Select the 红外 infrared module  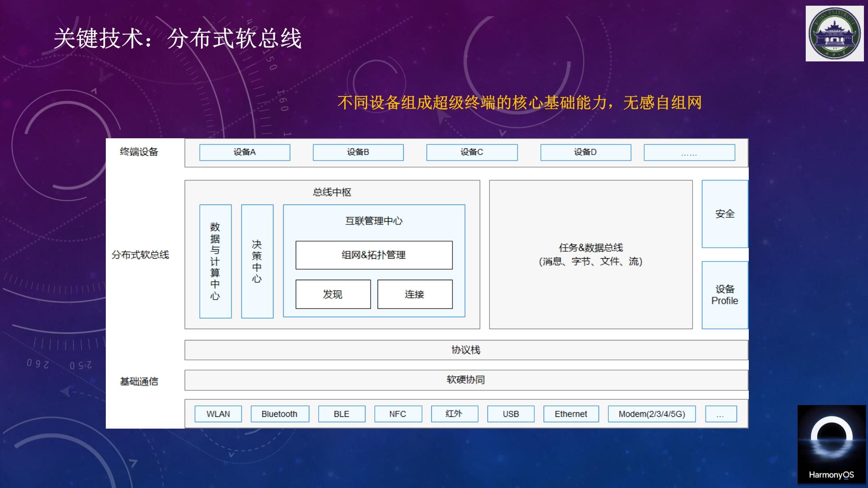(x=454, y=413)
